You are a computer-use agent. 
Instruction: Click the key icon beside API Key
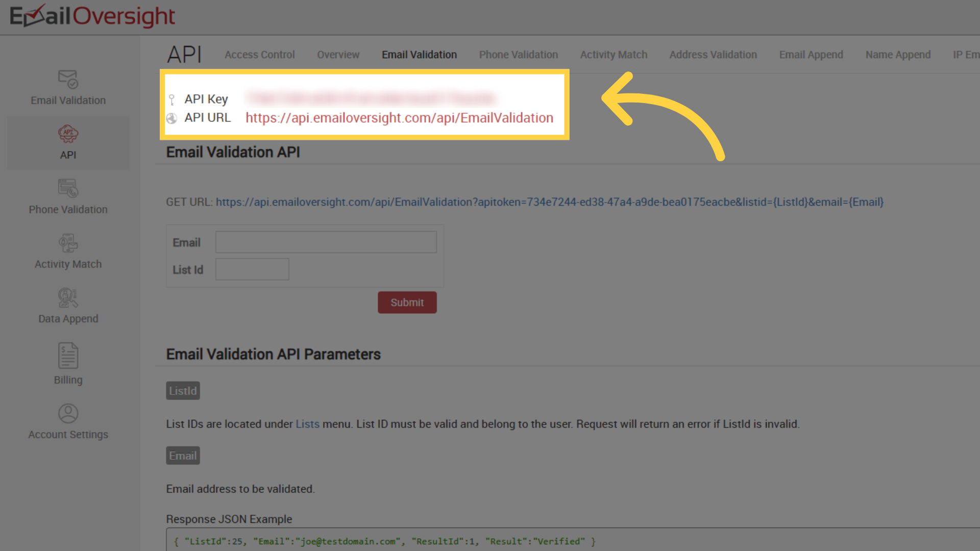pos(172,99)
